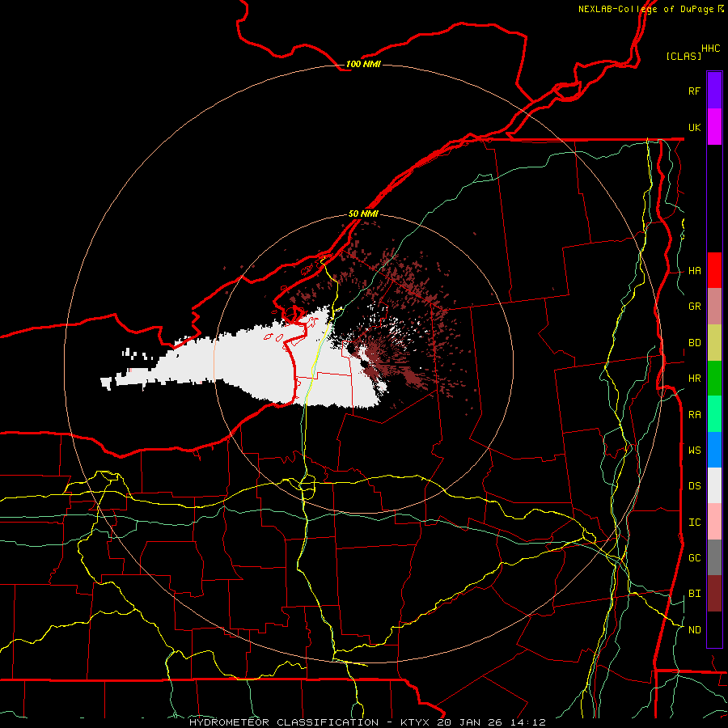Click the HR legend label
This screenshot has width=728, height=728.
694,379
